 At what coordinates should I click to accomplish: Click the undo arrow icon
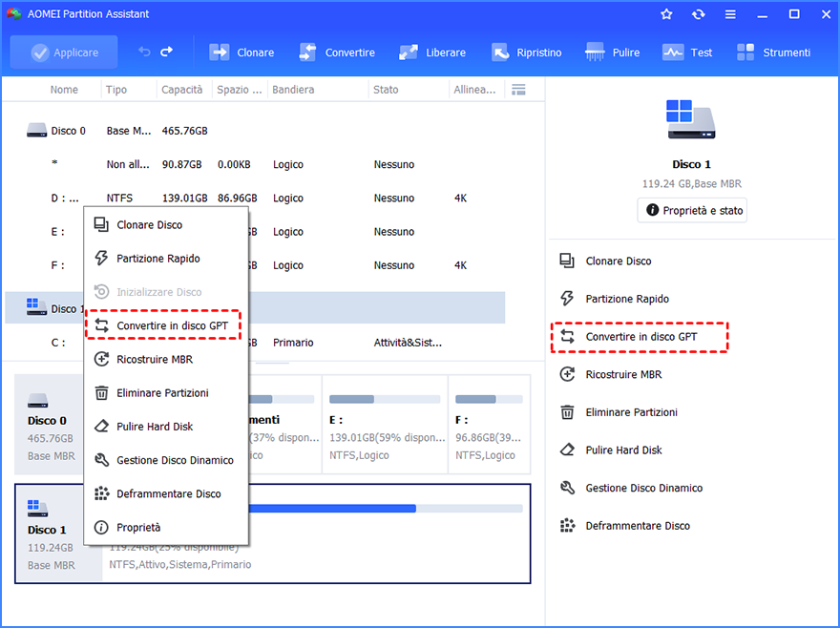[144, 52]
